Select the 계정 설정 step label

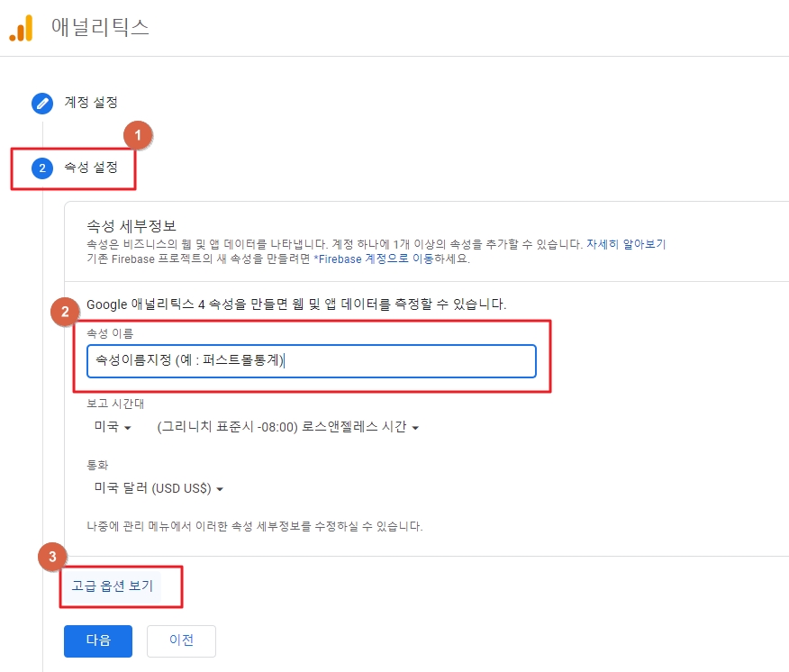tap(91, 102)
